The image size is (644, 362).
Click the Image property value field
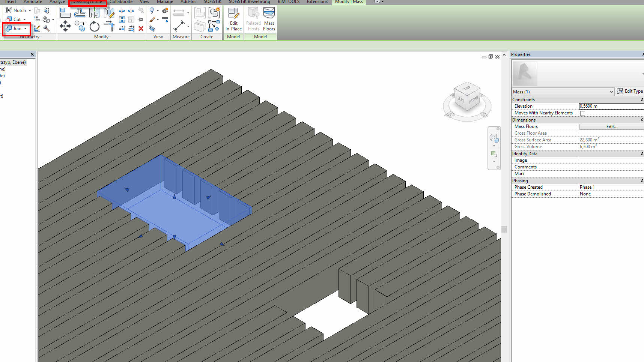(611, 160)
